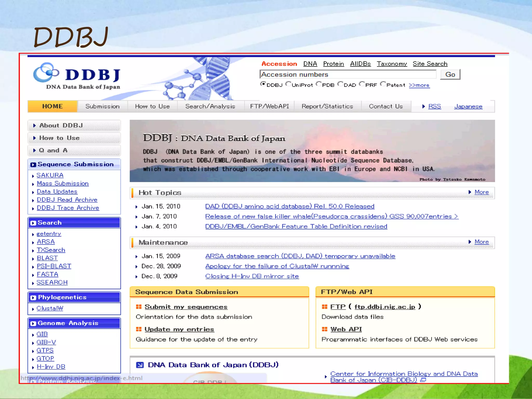This screenshot has width=532, height=399.
Task: Open the TXSearch link
Action: 51,250
